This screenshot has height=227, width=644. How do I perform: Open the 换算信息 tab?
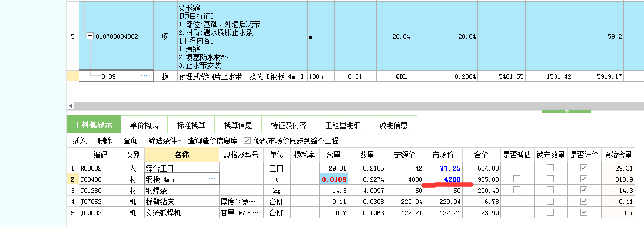click(x=238, y=125)
